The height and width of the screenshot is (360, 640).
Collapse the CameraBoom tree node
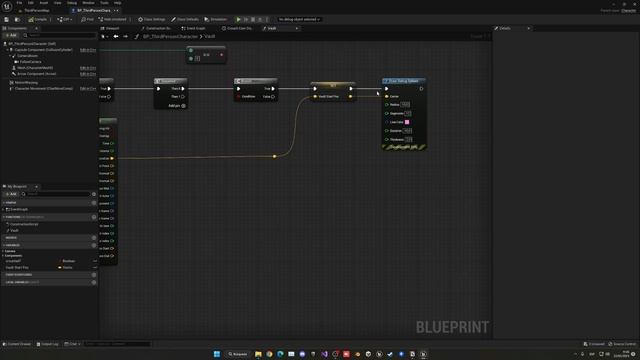pos(10,56)
